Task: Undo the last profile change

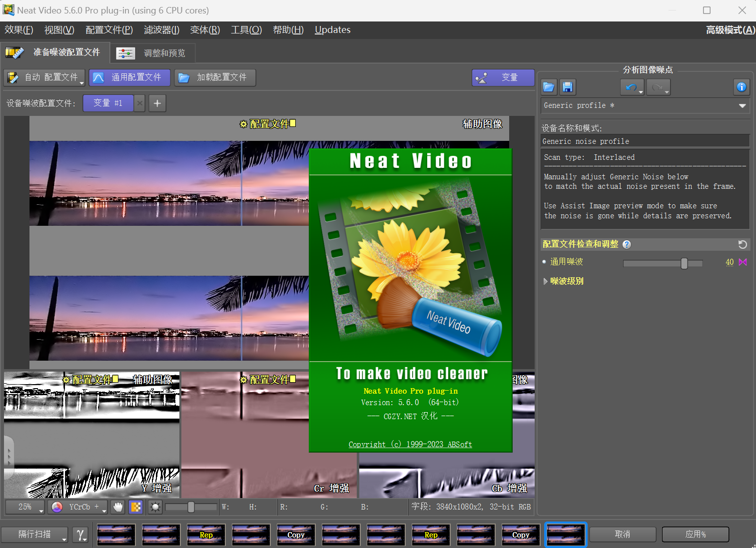Action: click(x=632, y=87)
